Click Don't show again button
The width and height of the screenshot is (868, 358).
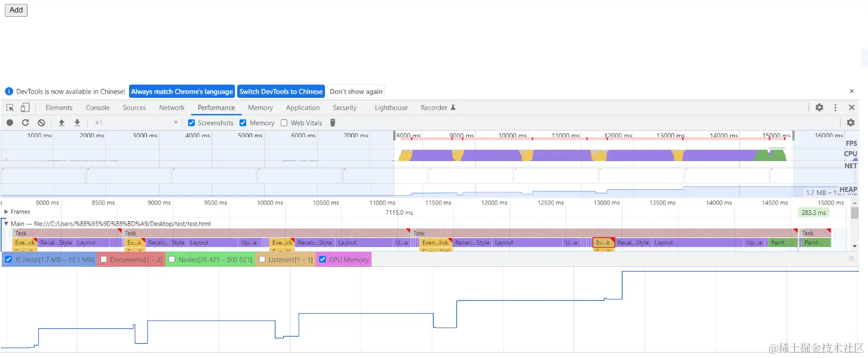click(x=356, y=91)
